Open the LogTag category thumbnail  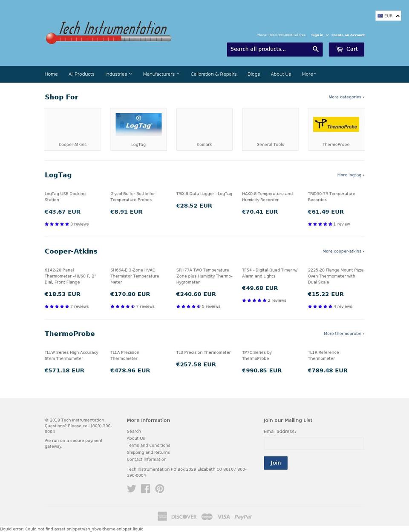click(138, 129)
